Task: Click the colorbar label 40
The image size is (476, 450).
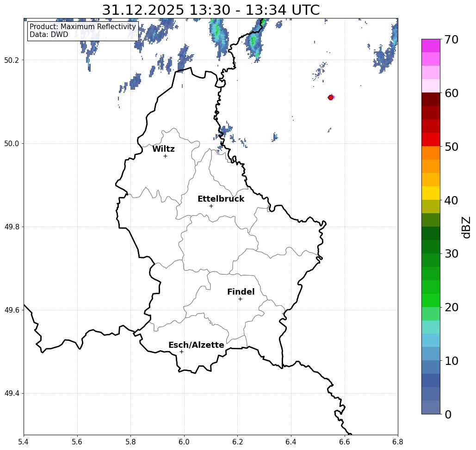Action: coord(451,200)
